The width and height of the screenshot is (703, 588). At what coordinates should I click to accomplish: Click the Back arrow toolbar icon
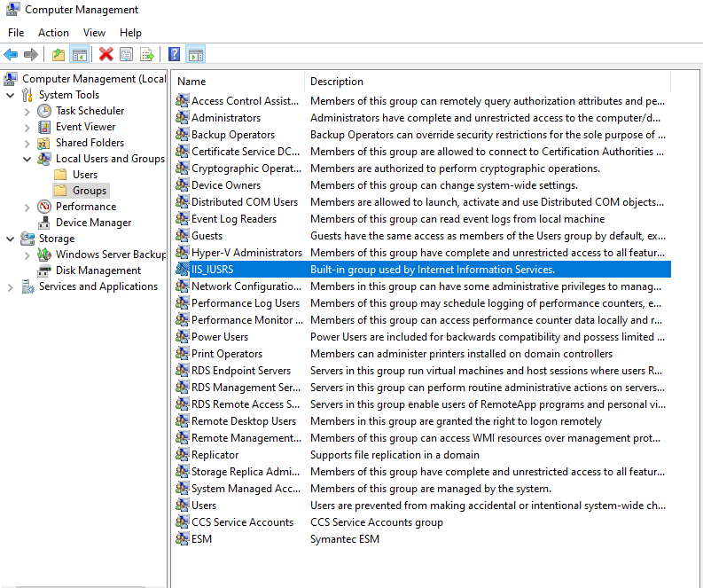[x=11, y=55]
